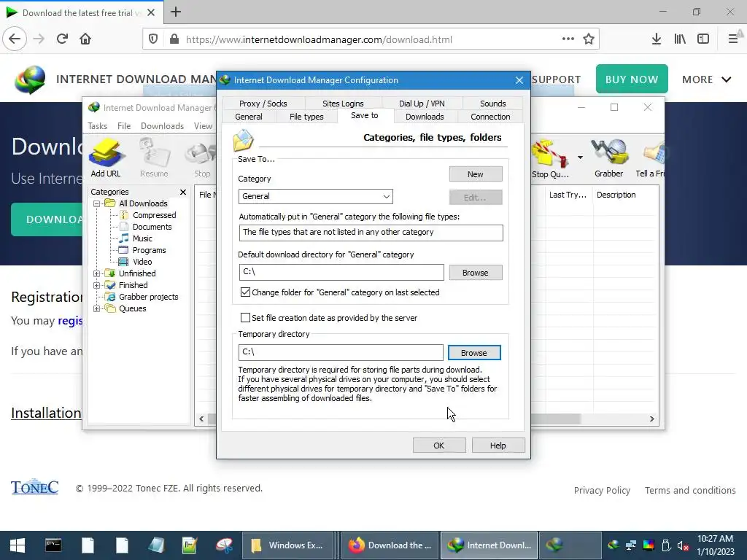Click Tell a Friend icon in IDM toolbar
The image size is (747, 560).
[x=650, y=158]
